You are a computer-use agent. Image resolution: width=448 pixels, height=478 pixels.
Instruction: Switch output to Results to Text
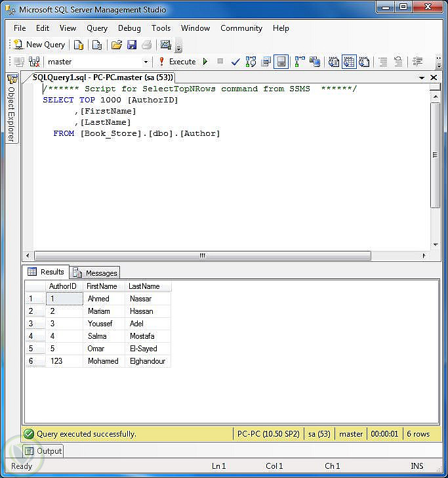coord(334,62)
